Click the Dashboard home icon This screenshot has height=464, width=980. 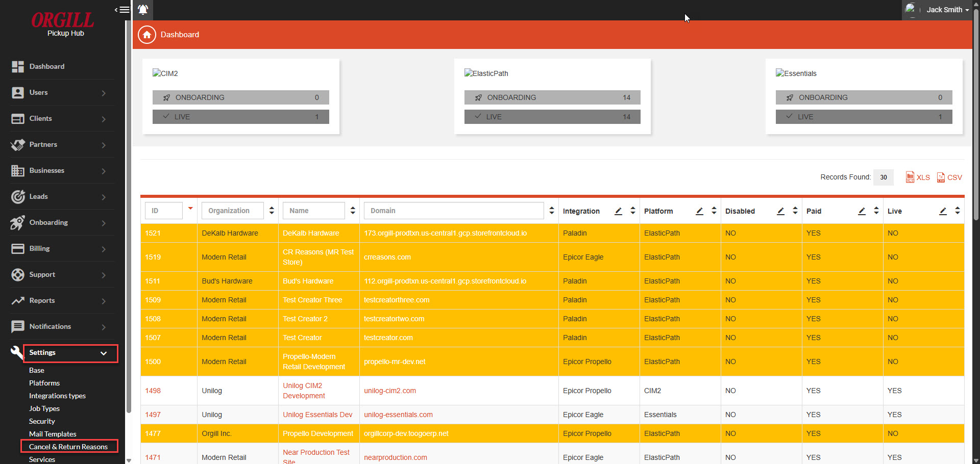(x=147, y=35)
